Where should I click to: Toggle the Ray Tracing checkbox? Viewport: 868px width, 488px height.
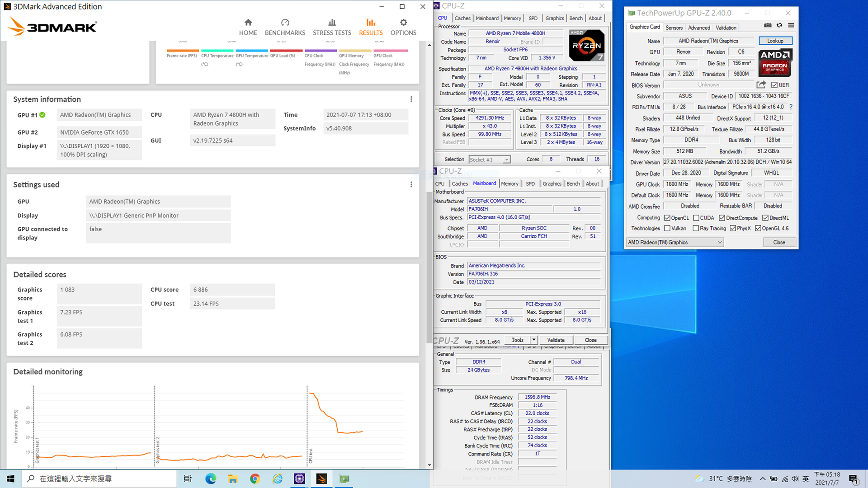[x=696, y=228]
